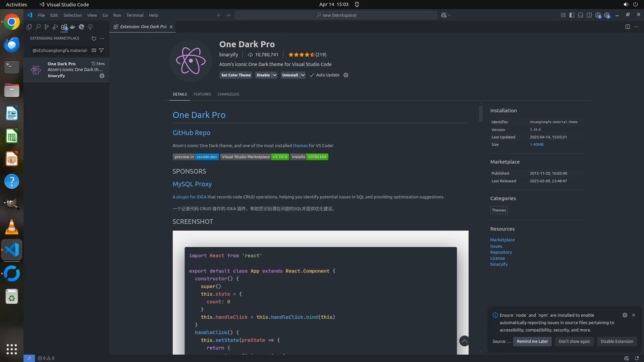Toggle the Auto Update checkbox

click(x=312, y=75)
